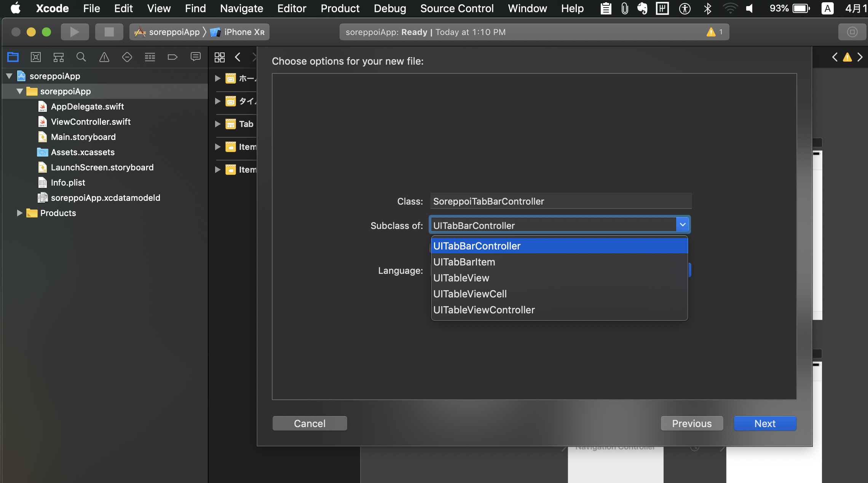
Task: Click the Cancel button
Action: point(310,423)
